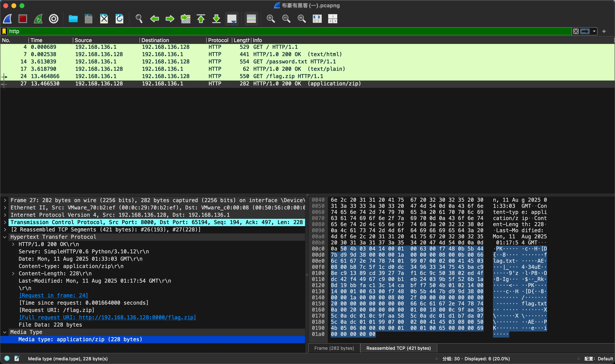
Task: Expand the Transmission Control Protocol tree item
Action: pyautogui.click(x=5, y=222)
